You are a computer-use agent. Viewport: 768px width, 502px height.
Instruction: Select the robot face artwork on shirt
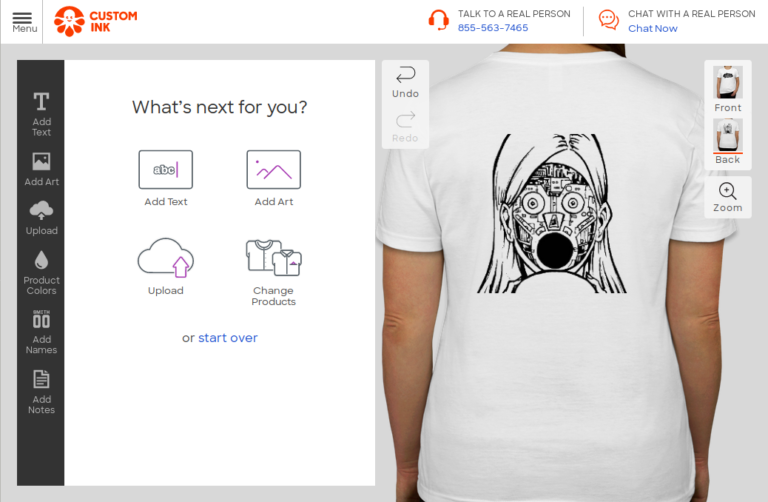click(552, 214)
